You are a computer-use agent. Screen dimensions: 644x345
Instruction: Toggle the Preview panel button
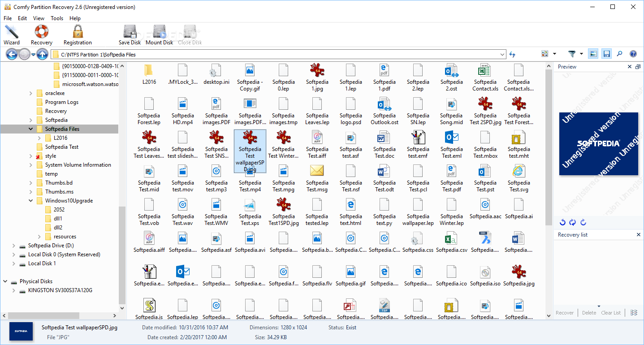593,54
